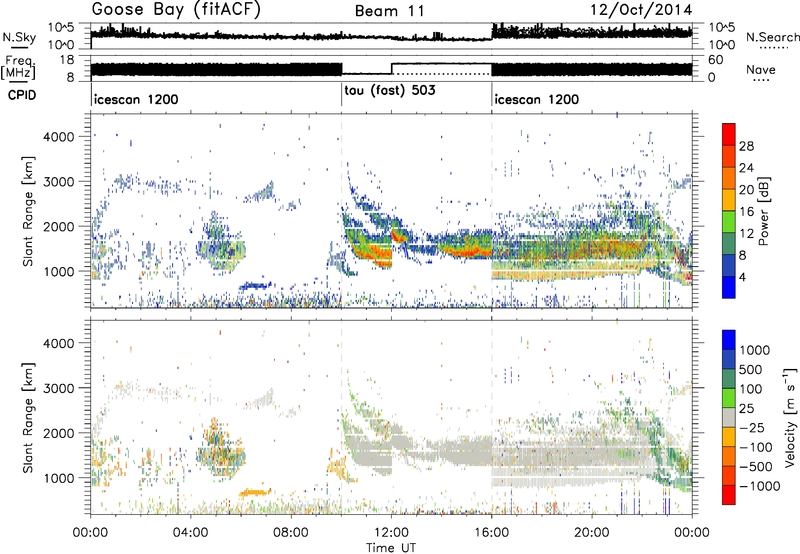Image resolution: width=800 pixels, height=554 pixels.
Task: Click the 'Slant Range [km]' label of power panel
Action: point(28,211)
